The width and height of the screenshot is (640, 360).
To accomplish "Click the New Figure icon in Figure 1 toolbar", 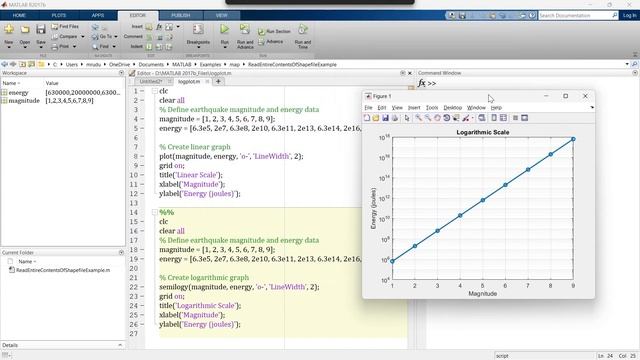I will [367, 118].
